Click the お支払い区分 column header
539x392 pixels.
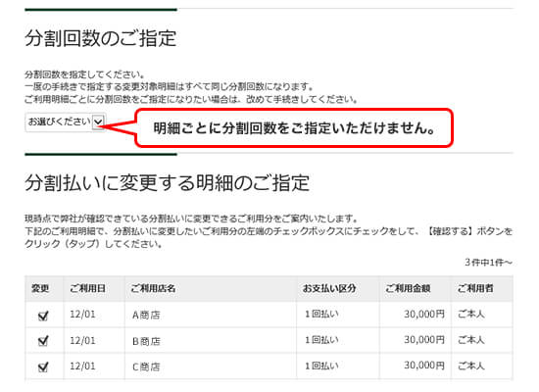pos(329,288)
